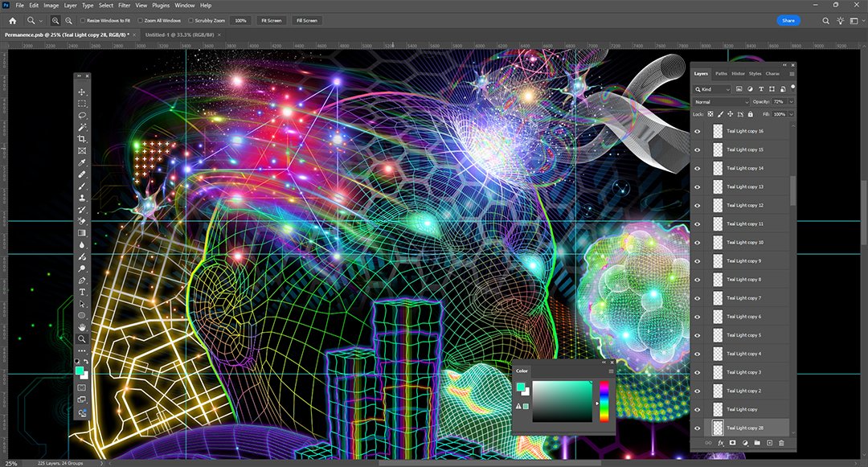Open the Fill percentage dropdown arrow
The height and width of the screenshot is (467, 868).
coord(791,114)
